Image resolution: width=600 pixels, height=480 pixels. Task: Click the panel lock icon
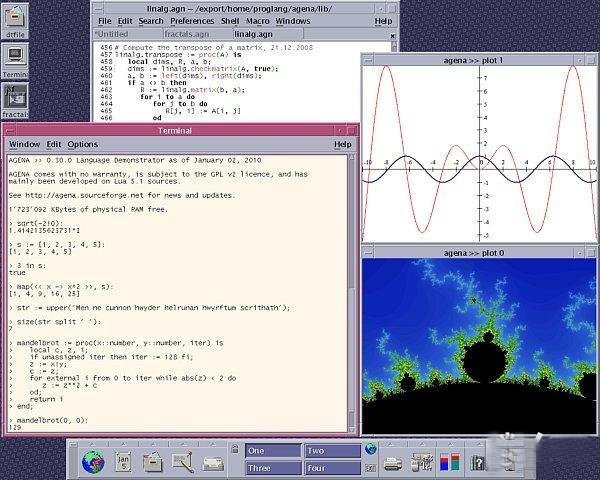(x=237, y=451)
